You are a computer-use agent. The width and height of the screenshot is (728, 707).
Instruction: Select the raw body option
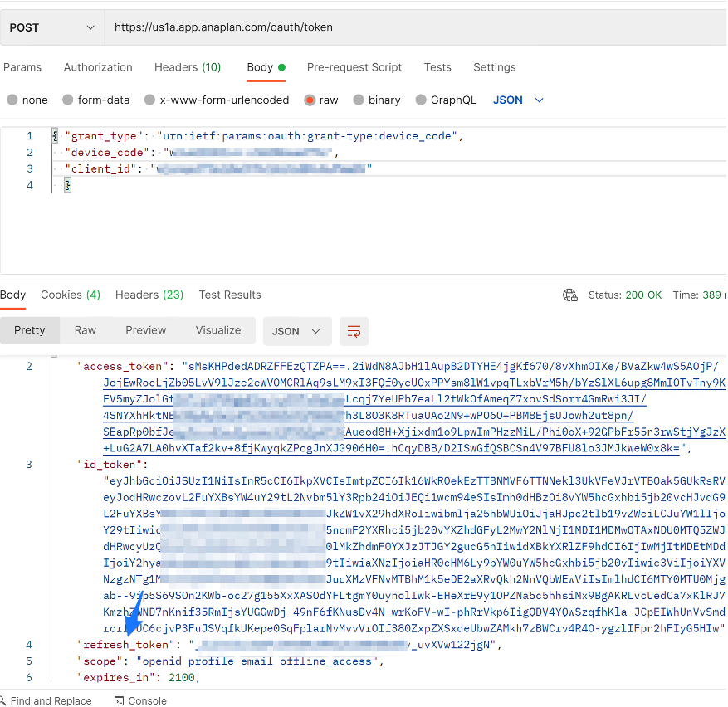[321, 100]
